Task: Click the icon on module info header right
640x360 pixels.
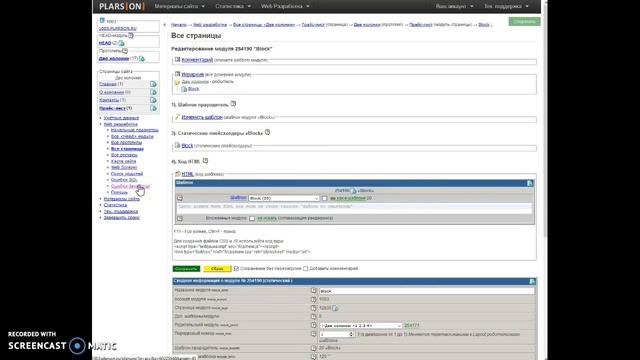Action: click(532, 281)
